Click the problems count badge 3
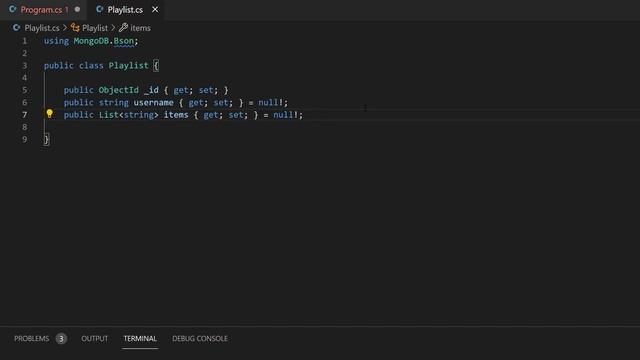 (61, 338)
